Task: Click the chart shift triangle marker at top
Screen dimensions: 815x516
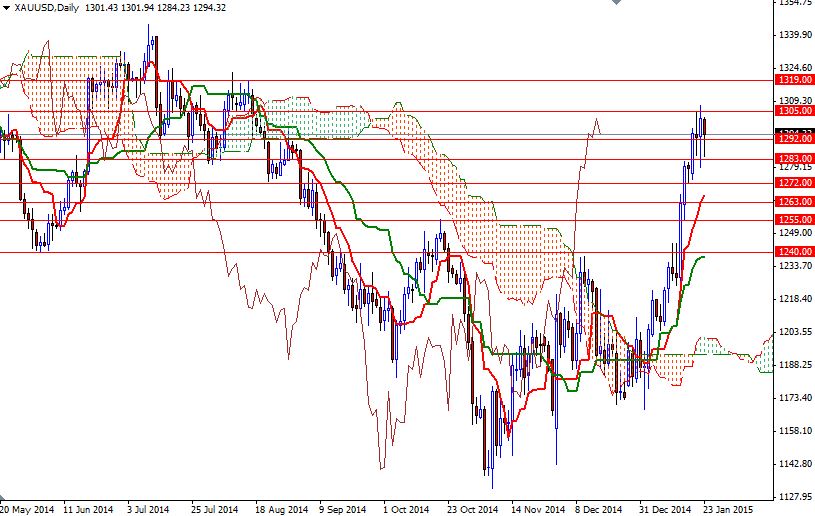Action: coord(610,4)
